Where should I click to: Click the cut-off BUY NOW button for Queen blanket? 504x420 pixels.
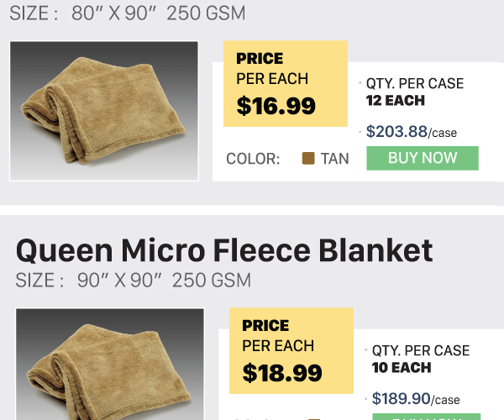click(x=427, y=417)
